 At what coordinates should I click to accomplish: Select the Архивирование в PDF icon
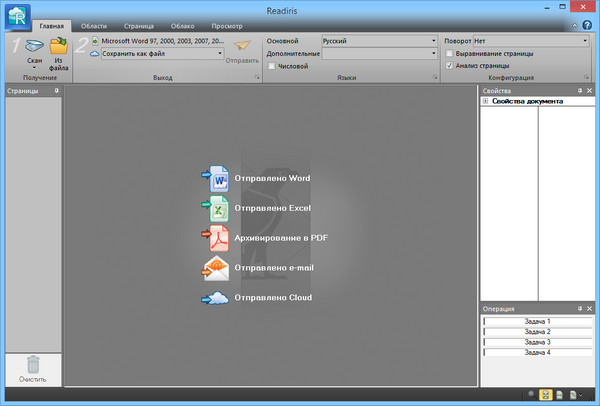[217, 238]
